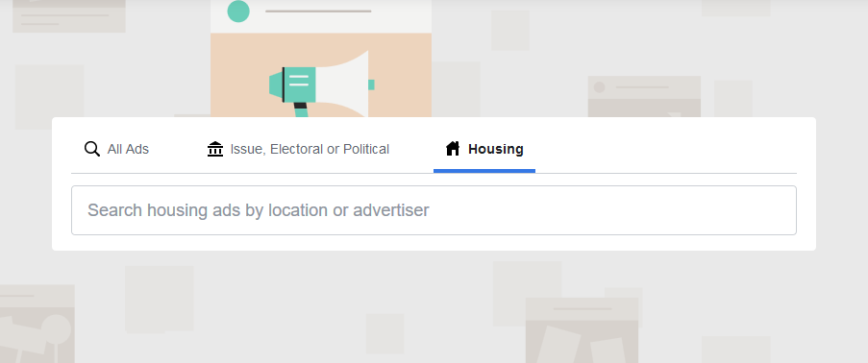Viewport: 868px width, 363px height.
Task: Click the small teal tip on the megaphone's right
Action: coord(371,85)
